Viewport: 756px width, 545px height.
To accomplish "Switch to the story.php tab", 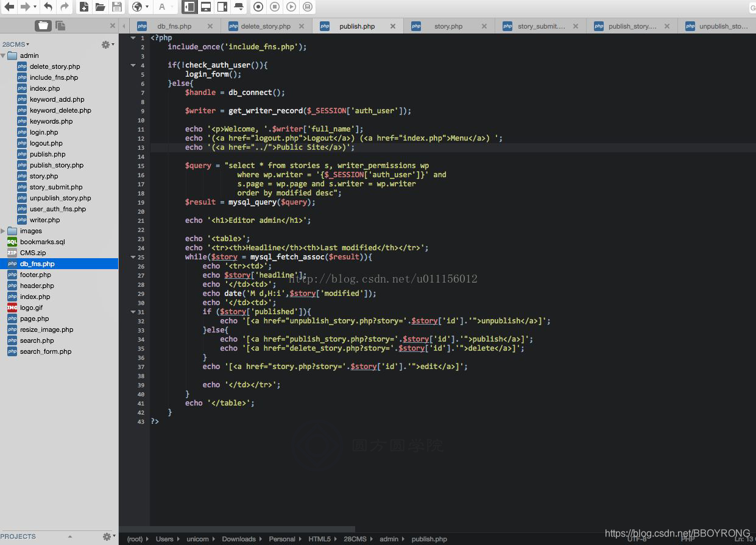I will pos(448,26).
